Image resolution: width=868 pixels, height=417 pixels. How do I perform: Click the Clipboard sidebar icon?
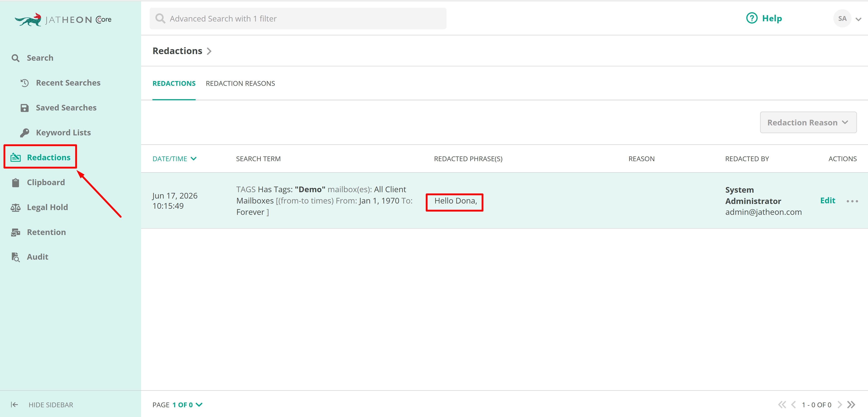(x=16, y=182)
